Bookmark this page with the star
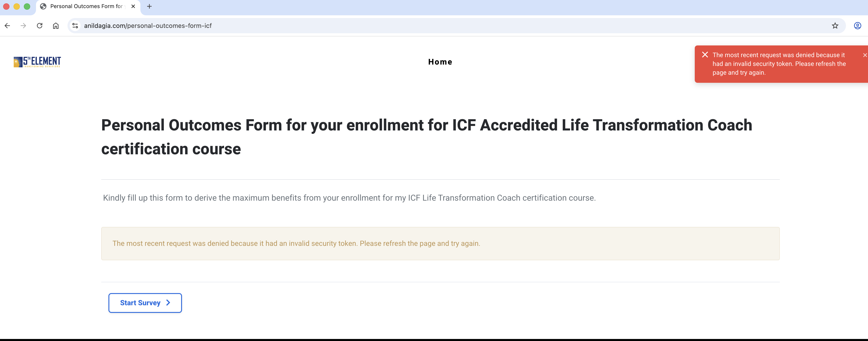868x341 pixels. pos(835,26)
